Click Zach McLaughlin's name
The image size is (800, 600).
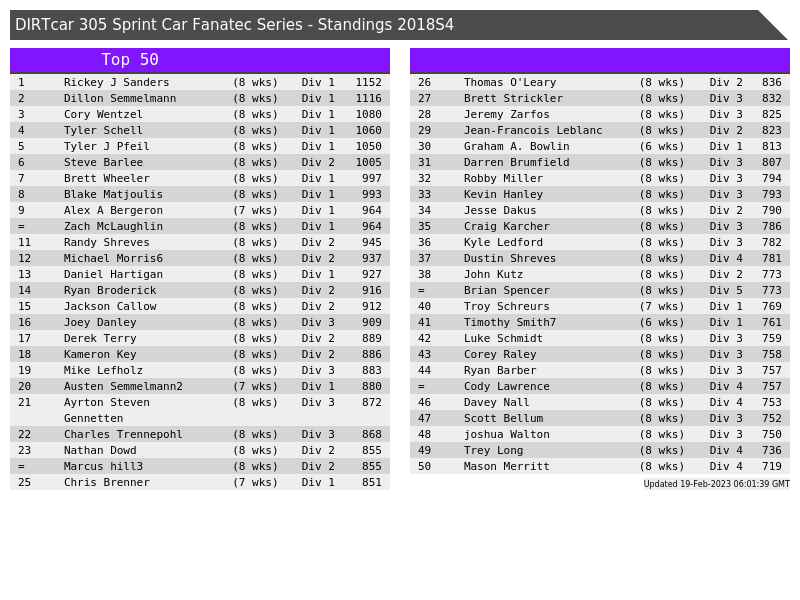point(113,227)
